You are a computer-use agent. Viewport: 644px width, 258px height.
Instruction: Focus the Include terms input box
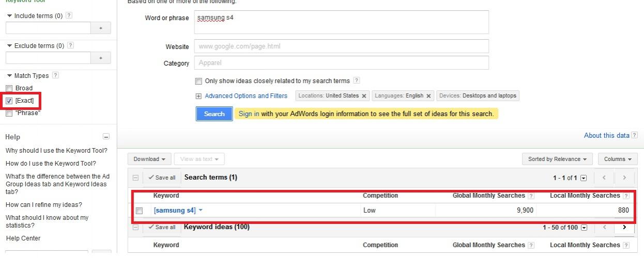pyautogui.click(x=48, y=28)
